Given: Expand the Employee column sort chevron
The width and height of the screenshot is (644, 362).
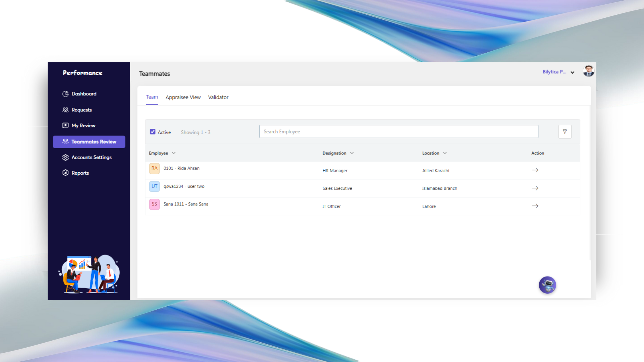Looking at the screenshot, I should click(x=174, y=153).
